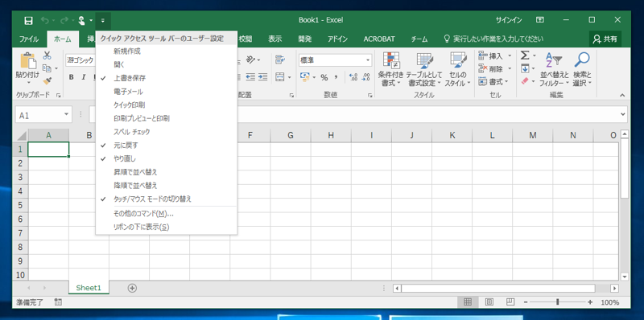Viewport: 644px width, 320px height.
Task: Click the Paste clipboard icon
Action: [x=28, y=60]
